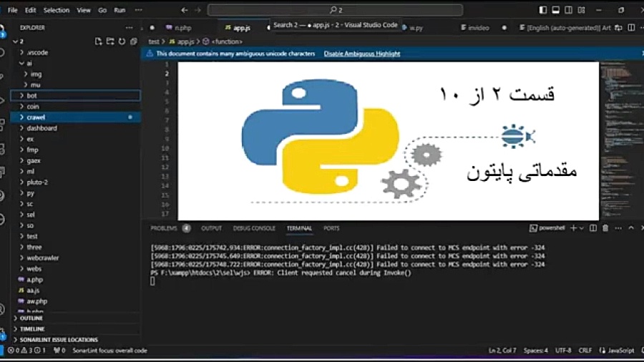
Task: Switch to the n.php editor tab
Action: click(x=179, y=27)
